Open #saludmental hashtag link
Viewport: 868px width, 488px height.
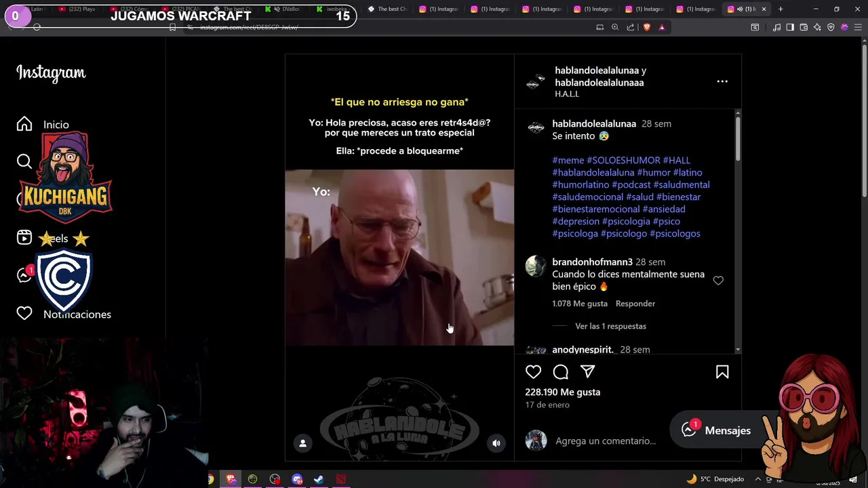click(682, 184)
